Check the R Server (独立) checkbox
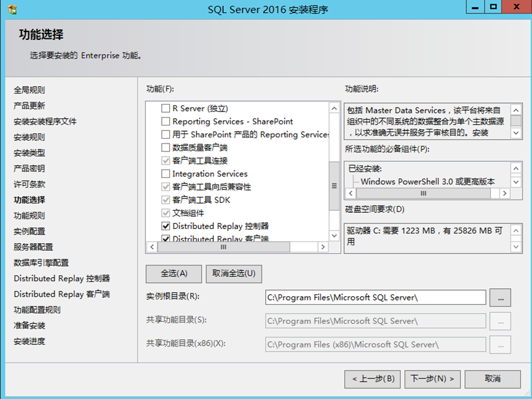This screenshot has height=399, width=532. click(165, 108)
